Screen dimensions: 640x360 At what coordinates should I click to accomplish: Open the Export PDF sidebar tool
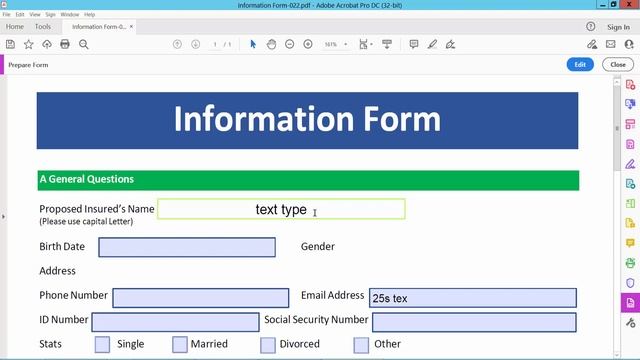pos(630,104)
